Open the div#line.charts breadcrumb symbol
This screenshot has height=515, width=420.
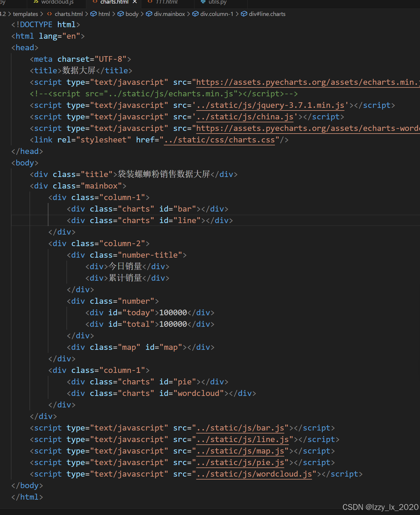click(x=267, y=14)
